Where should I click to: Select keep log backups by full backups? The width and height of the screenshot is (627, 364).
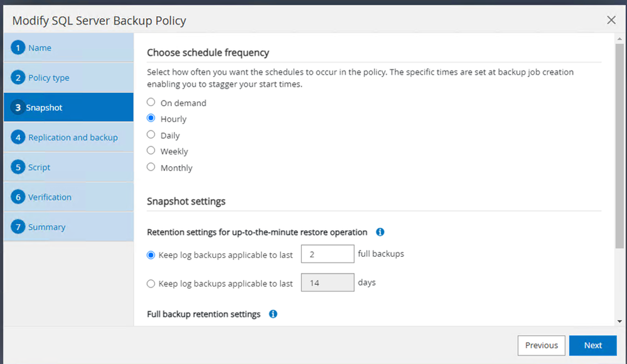click(151, 255)
